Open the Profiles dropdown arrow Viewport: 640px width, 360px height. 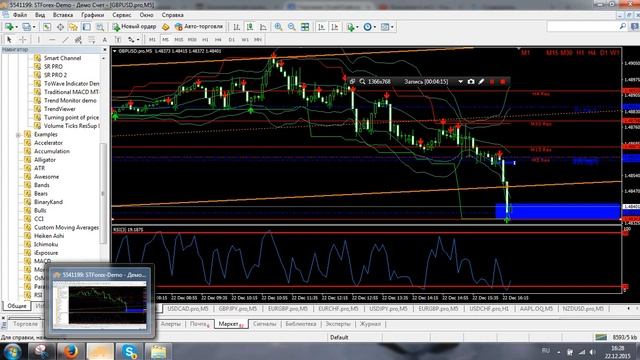click(x=34, y=27)
